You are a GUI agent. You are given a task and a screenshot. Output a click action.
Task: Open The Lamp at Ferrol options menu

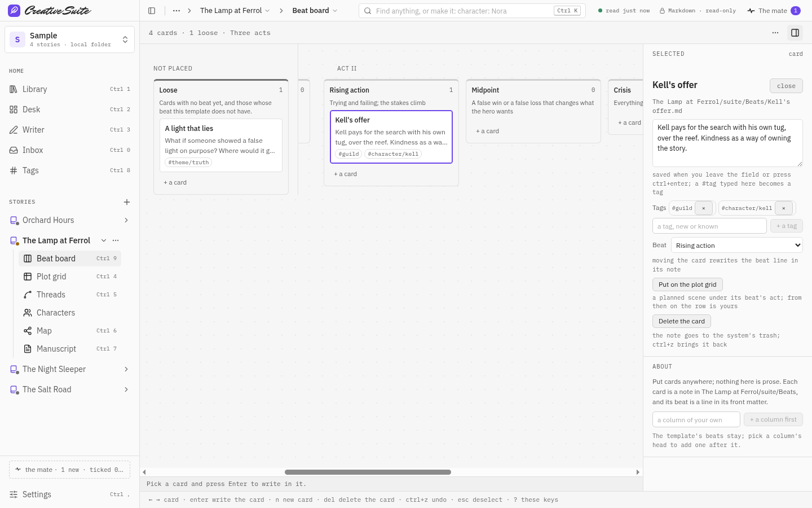point(116,240)
